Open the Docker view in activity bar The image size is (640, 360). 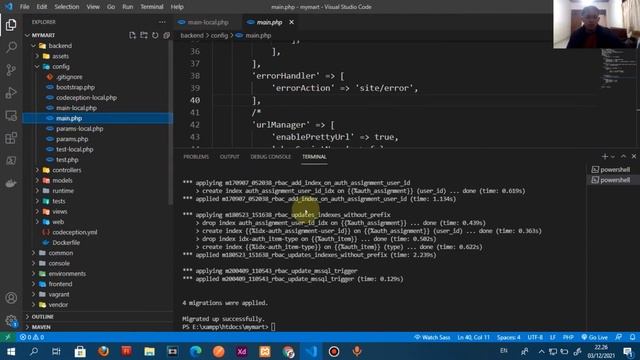pyautogui.click(x=11, y=183)
